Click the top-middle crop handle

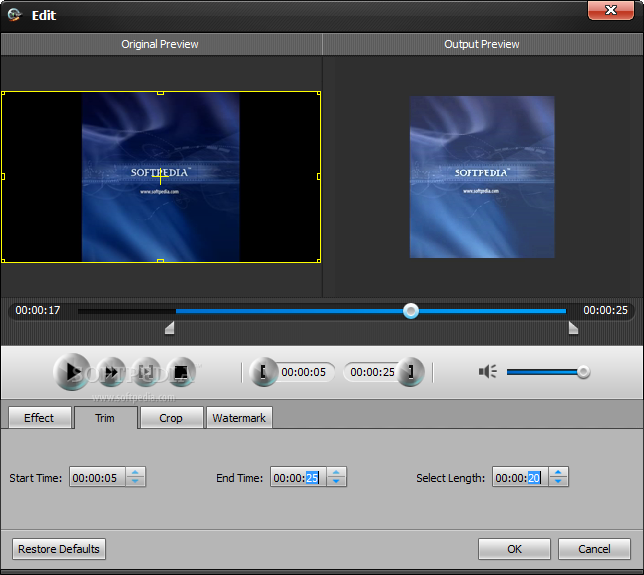pos(161,93)
